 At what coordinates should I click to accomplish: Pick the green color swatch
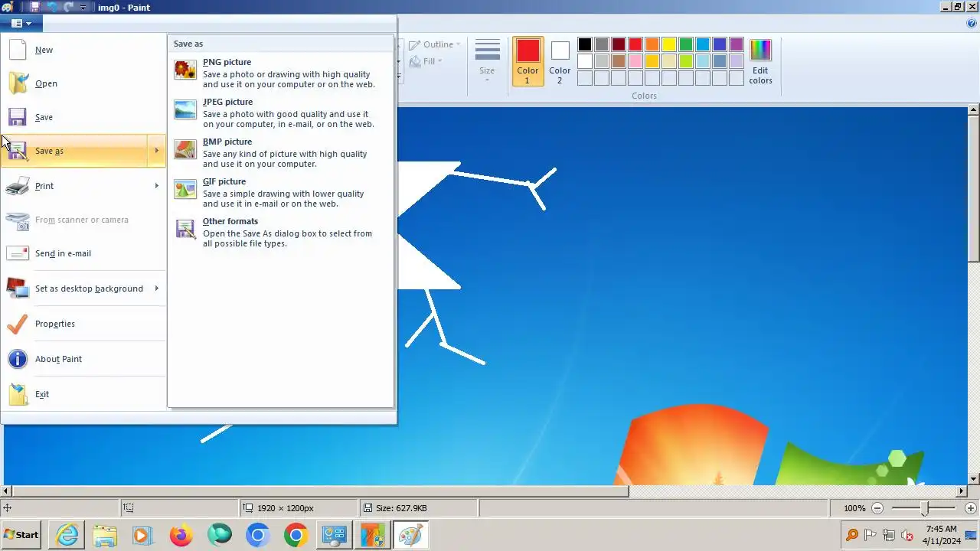point(686,44)
